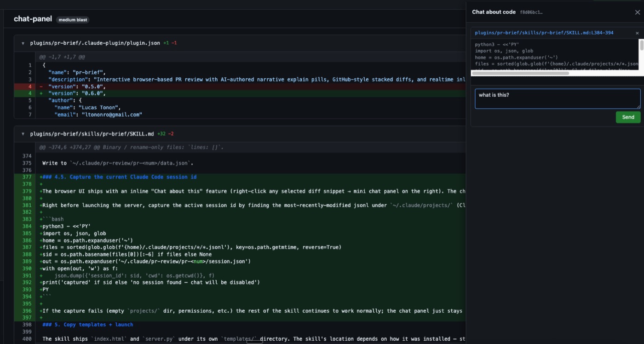Image resolution: width=644 pixels, height=344 pixels.
Task: Click the hunk header @@ -1,7 +1,7 @@
Action: coord(62,57)
